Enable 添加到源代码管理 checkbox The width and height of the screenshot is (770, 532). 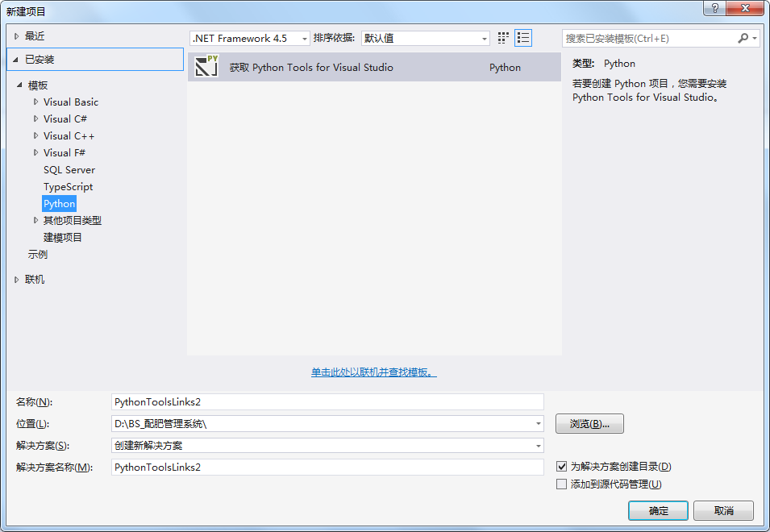pos(561,484)
